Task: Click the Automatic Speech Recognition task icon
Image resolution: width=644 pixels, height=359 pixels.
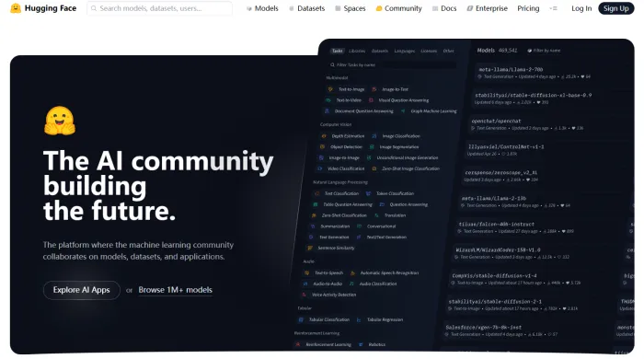Action: [352, 272]
